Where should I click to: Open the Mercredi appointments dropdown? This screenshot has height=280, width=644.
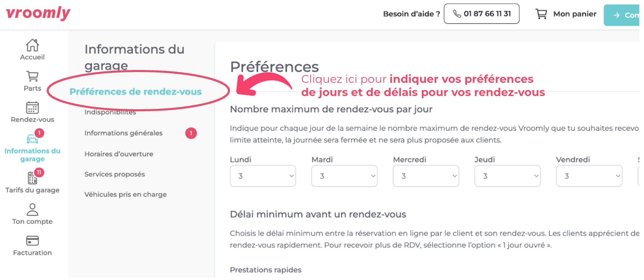coord(426,176)
